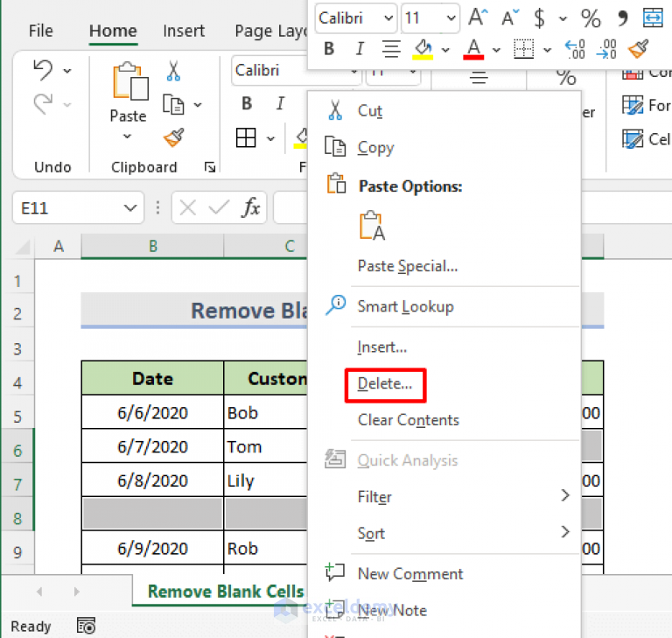Open the ribbon Borders dropdown arrow
672x638 pixels.
[x=270, y=138]
